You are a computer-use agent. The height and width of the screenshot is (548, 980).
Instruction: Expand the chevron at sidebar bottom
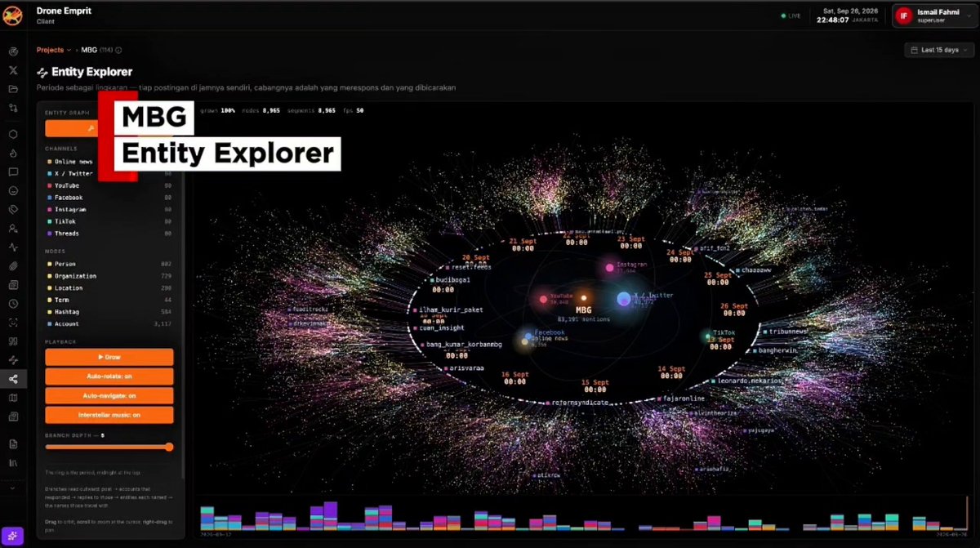(x=13, y=488)
